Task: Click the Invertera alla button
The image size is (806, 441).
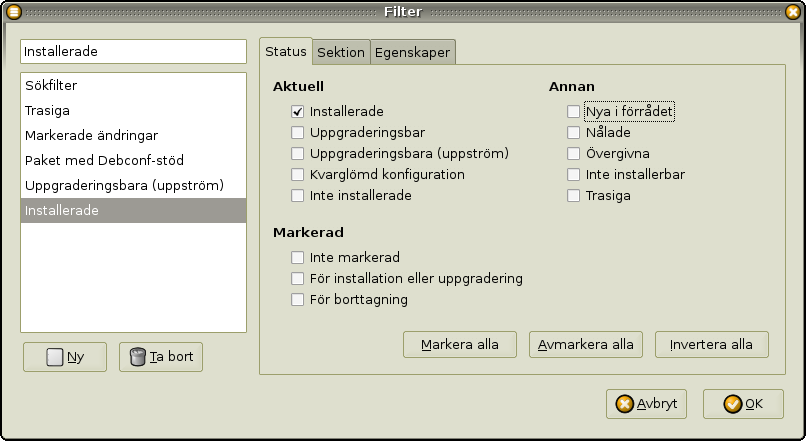Action: tap(711, 344)
